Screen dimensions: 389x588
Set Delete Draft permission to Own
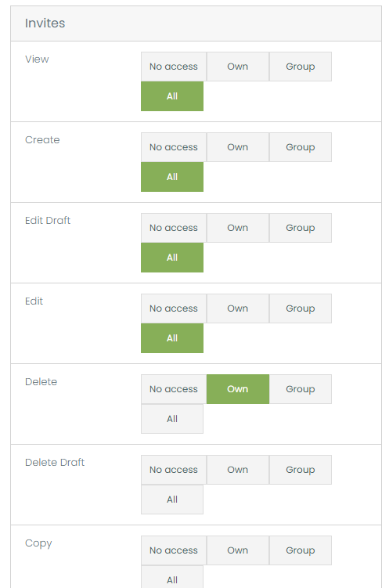238,470
